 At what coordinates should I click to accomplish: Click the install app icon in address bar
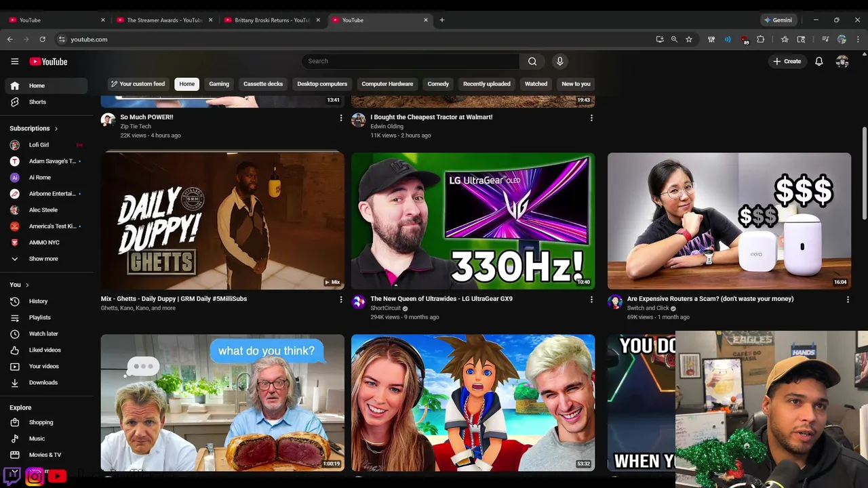click(660, 39)
